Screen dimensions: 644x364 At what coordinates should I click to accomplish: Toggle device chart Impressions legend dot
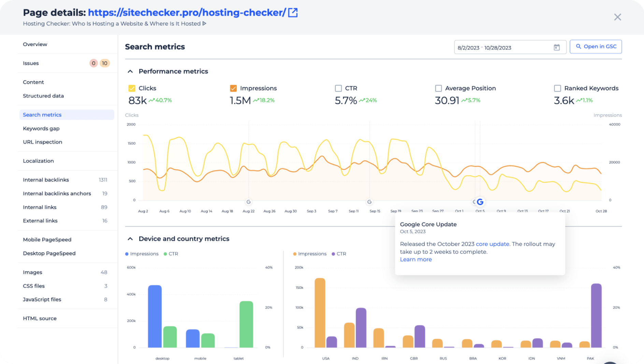point(127,254)
